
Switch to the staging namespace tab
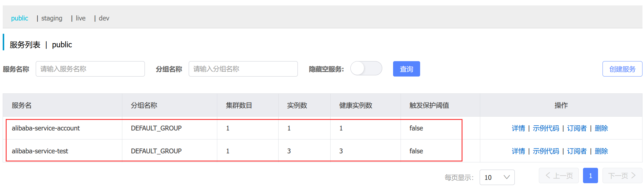(52, 18)
